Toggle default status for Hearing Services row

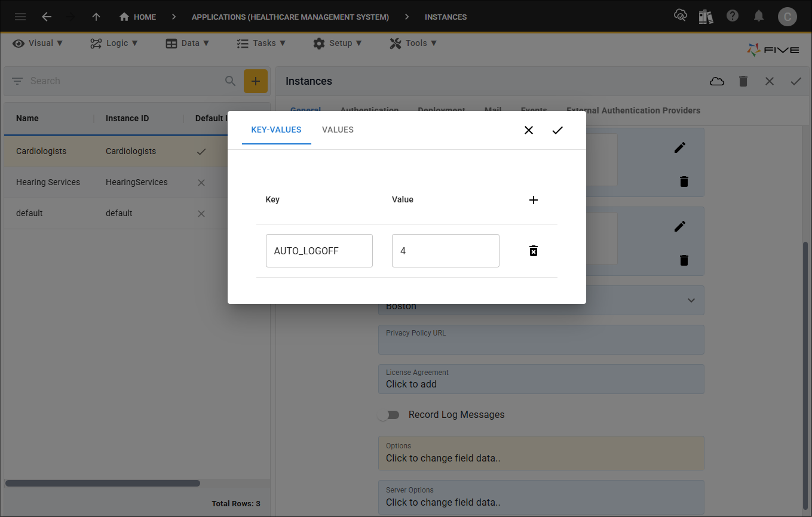tap(201, 182)
